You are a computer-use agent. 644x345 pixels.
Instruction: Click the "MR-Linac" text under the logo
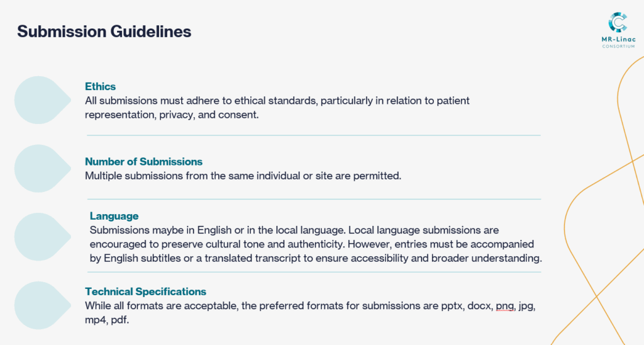tap(618, 40)
